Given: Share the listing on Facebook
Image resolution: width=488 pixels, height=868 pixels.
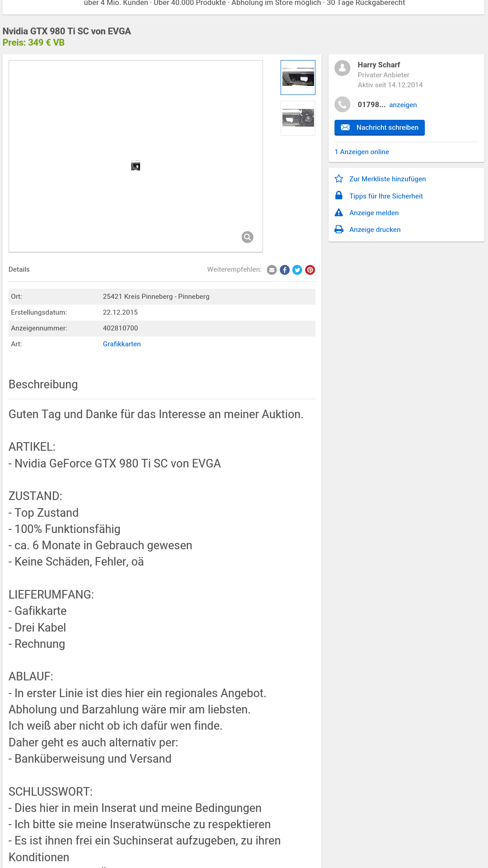Looking at the screenshot, I should pyautogui.click(x=285, y=270).
